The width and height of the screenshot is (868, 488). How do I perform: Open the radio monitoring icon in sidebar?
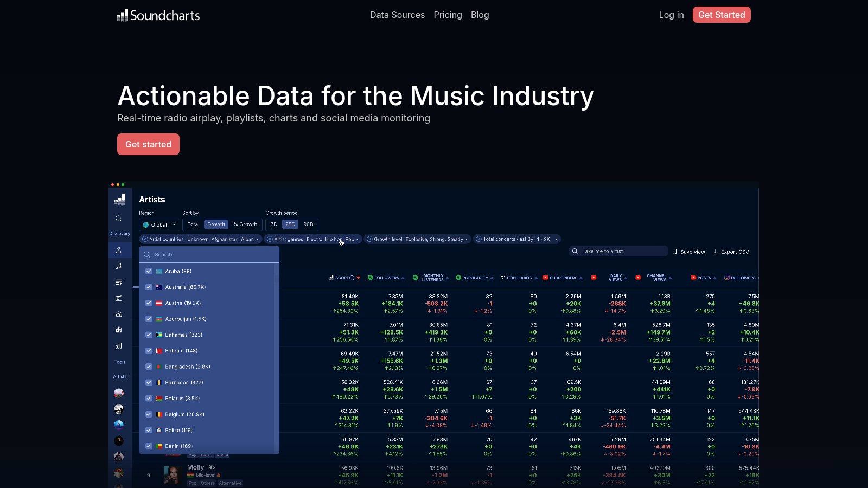point(119,298)
